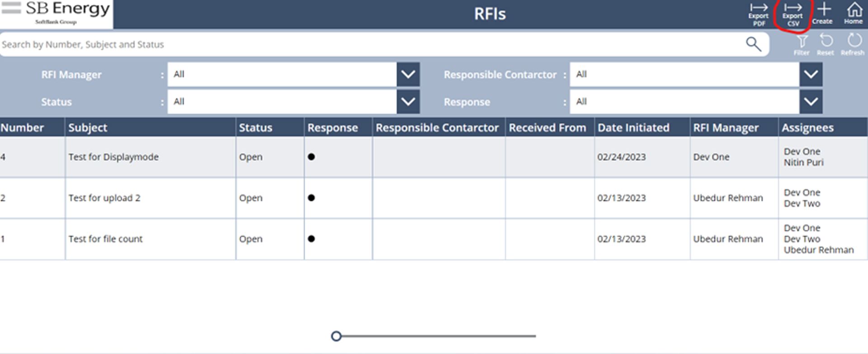Open the hamburger menu icon
The width and height of the screenshot is (868, 354).
pos(11,8)
